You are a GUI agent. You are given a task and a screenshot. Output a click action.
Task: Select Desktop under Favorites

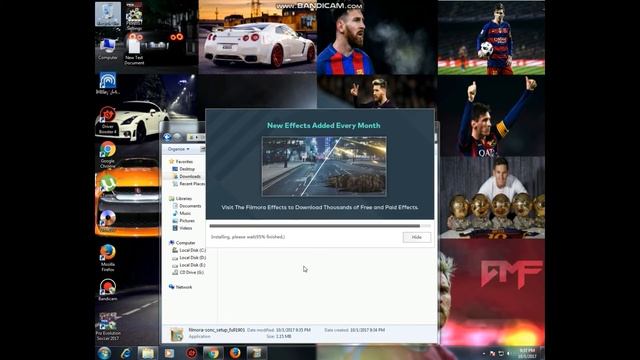[184, 169]
